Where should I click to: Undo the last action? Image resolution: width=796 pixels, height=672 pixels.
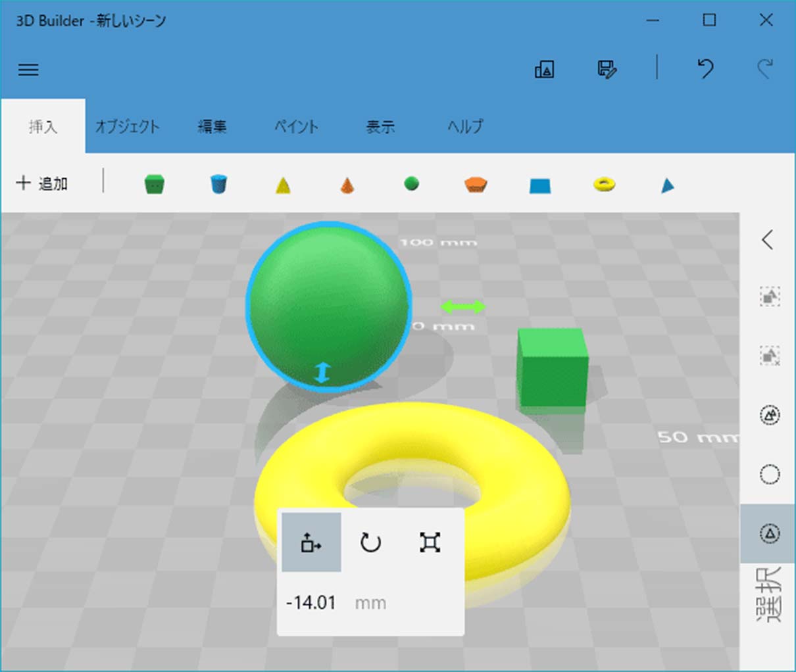coord(706,68)
